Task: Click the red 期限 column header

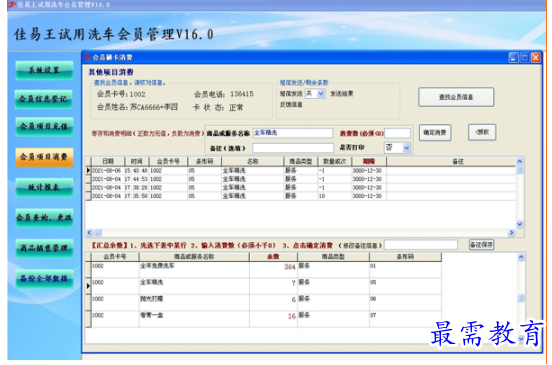Action: [x=369, y=161]
